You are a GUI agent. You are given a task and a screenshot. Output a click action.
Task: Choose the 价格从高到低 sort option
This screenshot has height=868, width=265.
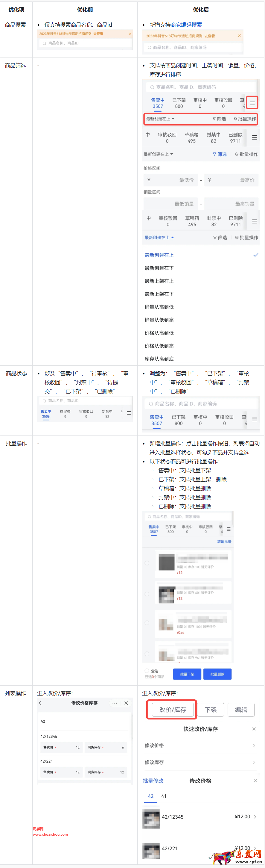click(x=159, y=333)
